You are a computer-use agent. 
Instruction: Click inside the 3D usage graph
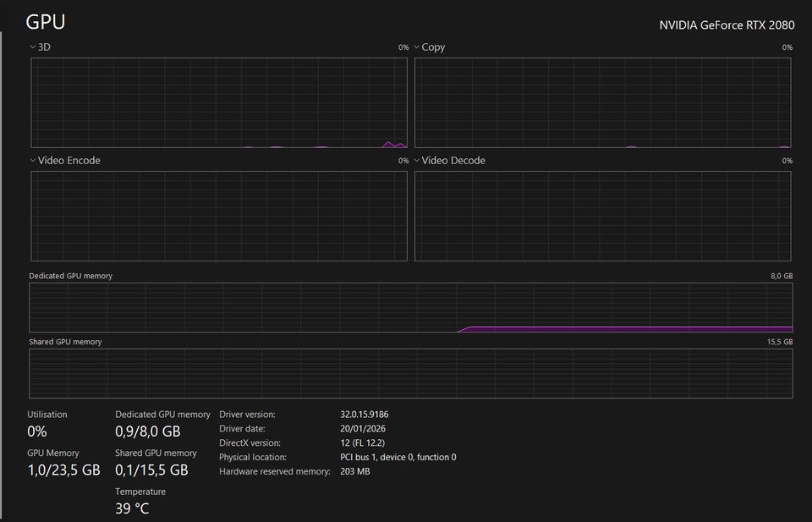coord(219,102)
